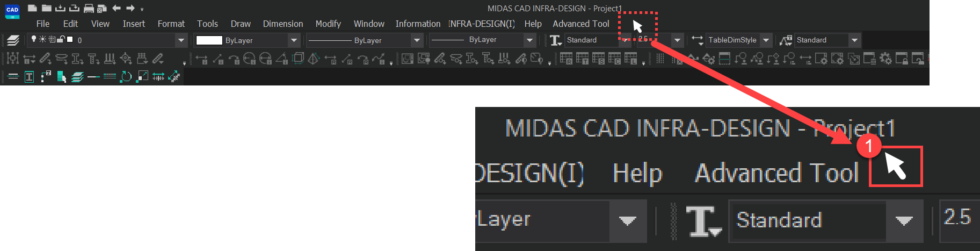Click the multileader style icon before the last Standard
The image size is (980, 251).
pyautogui.click(x=786, y=40)
